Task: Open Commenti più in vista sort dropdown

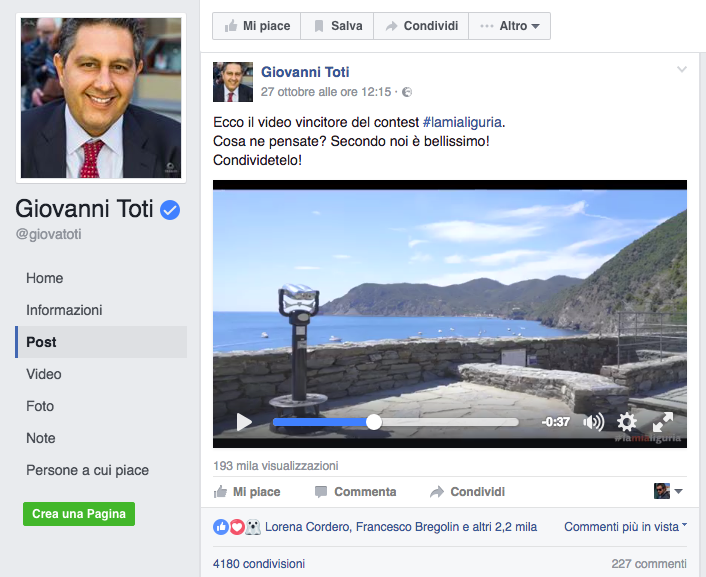Action: click(x=625, y=527)
